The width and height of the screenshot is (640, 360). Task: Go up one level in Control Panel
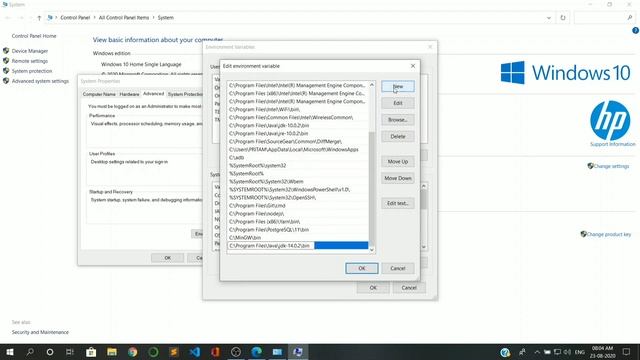point(39,18)
